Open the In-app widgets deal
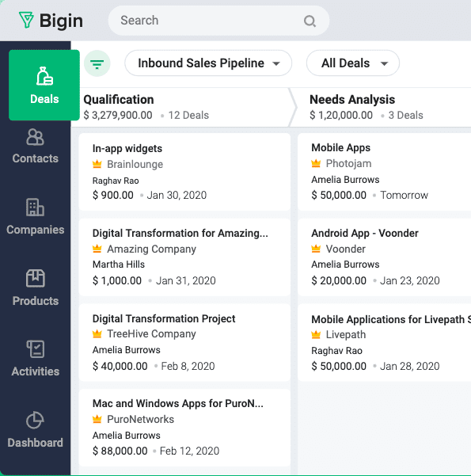Viewport: 471px width, 476px height. (x=127, y=148)
